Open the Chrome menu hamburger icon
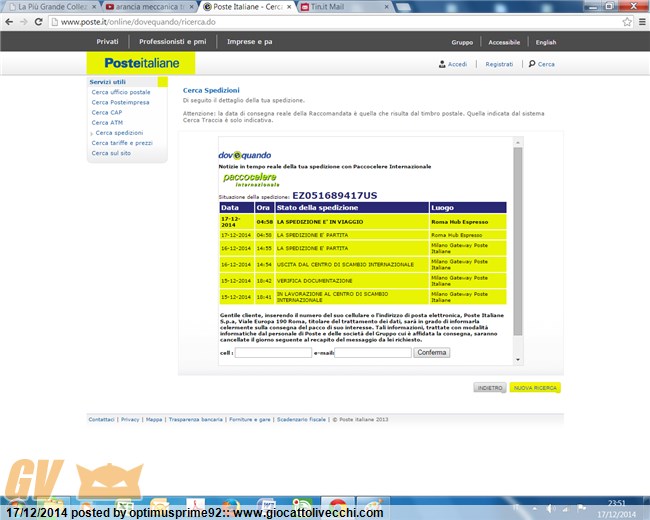The height and width of the screenshot is (520, 650). point(642,22)
